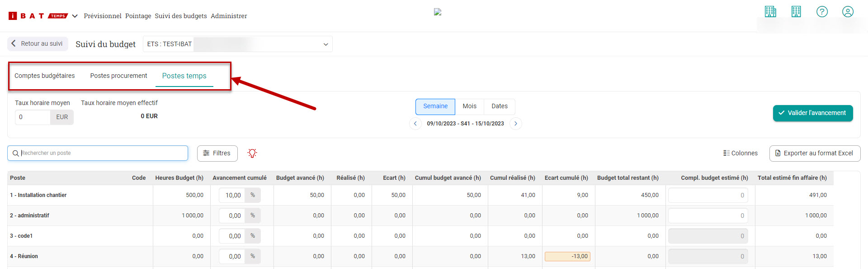Switch period view to Dates

(499, 106)
